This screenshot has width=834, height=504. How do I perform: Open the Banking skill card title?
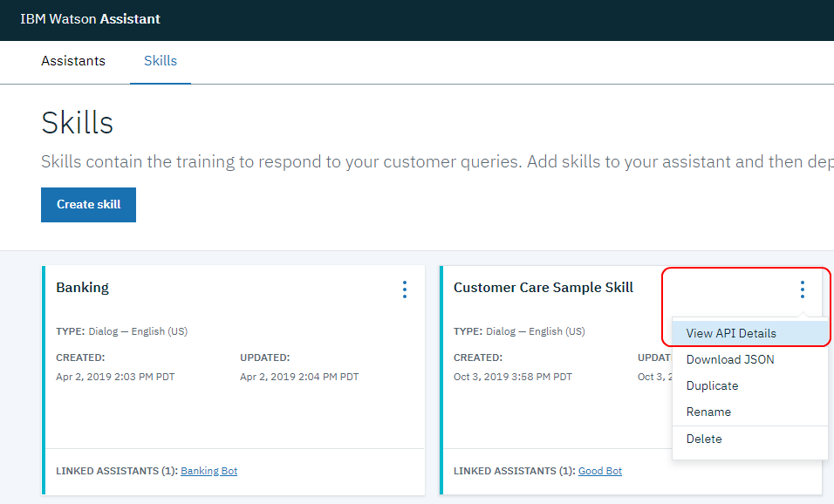83,288
